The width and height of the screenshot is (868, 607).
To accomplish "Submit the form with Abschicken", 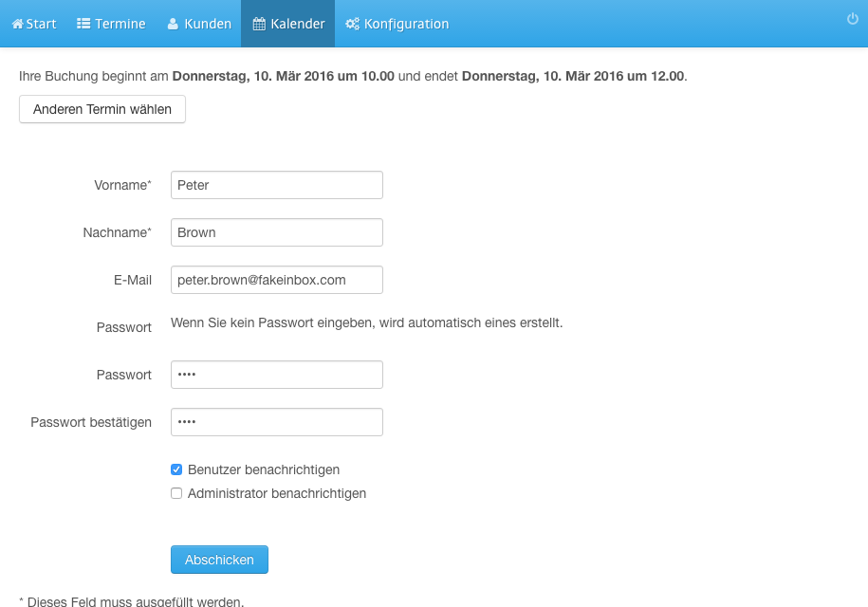I will [219, 560].
